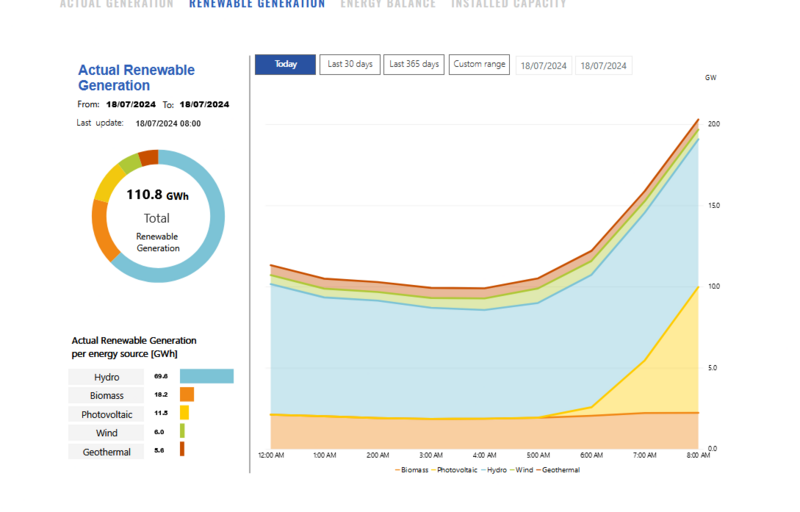The height and width of the screenshot is (512, 800).
Task: Show data for Last 30 days
Action: 350,64
